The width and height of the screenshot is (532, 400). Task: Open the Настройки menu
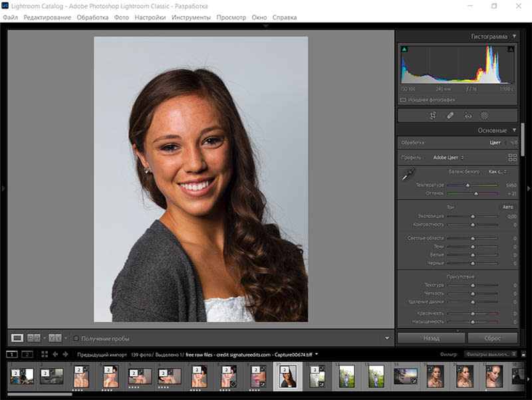click(x=150, y=17)
